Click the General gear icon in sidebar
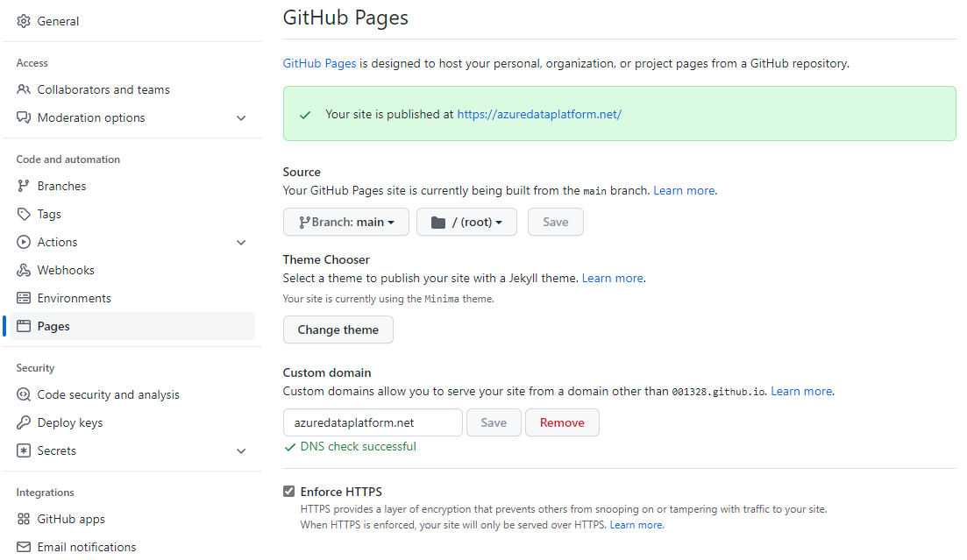 pyautogui.click(x=24, y=21)
